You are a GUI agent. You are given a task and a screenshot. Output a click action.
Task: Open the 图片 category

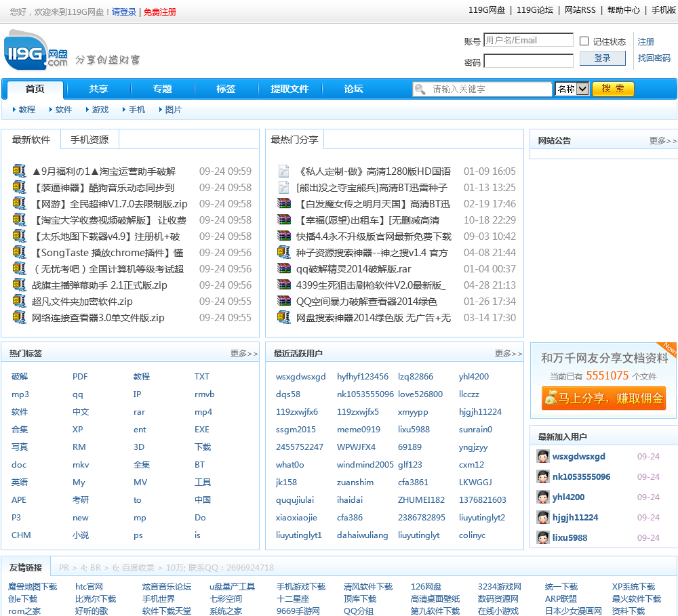click(173, 110)
